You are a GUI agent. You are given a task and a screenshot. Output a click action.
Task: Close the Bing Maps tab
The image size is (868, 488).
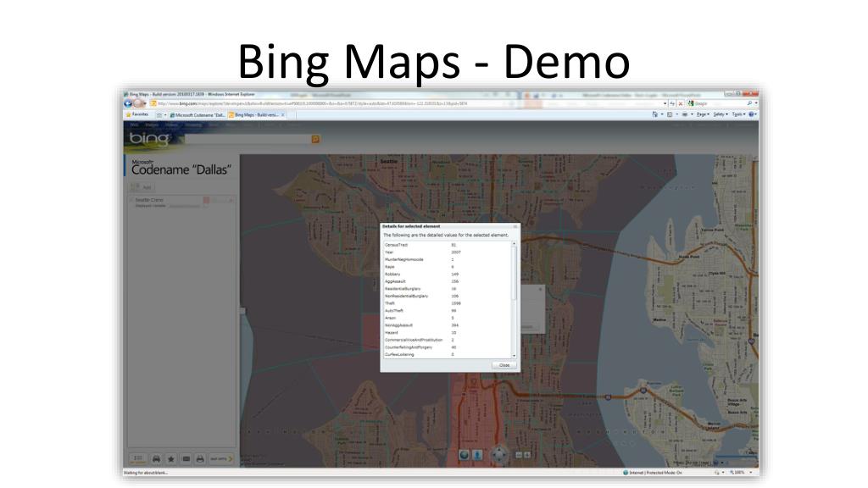click(x=283, y=115)
